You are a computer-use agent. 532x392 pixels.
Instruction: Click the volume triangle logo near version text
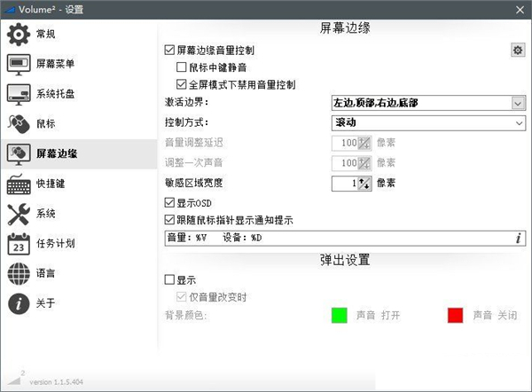15,379
